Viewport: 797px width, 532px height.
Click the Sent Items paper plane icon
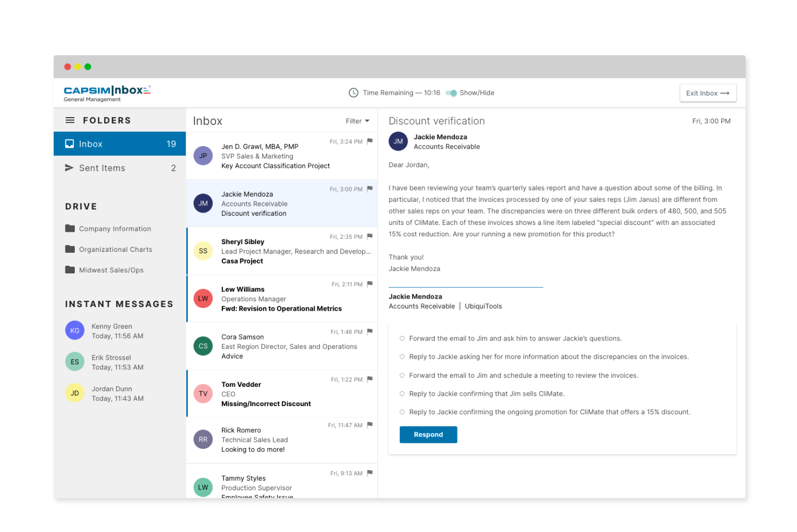click(x=69, y=168)
